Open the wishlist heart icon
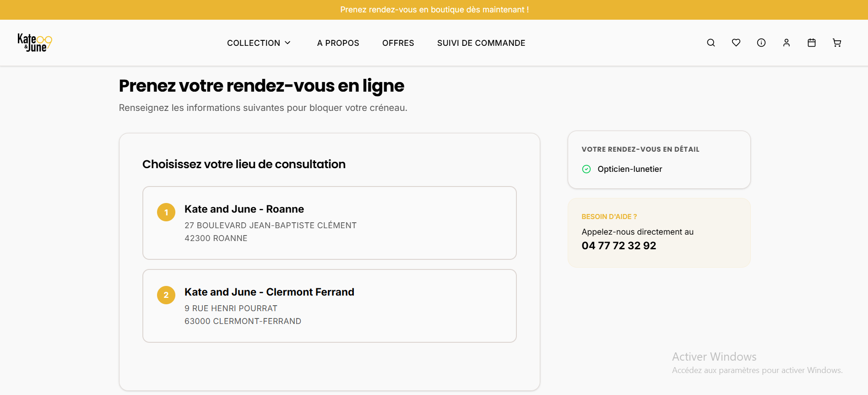Screen dimensions: 868x395 (x=736, y=43)
